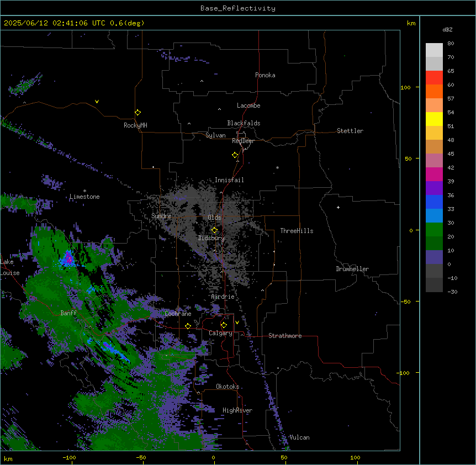Click the dark green 20 dBZ legend color
The height and width of the screenshot is (465, 476).
[x=434, y=243]
